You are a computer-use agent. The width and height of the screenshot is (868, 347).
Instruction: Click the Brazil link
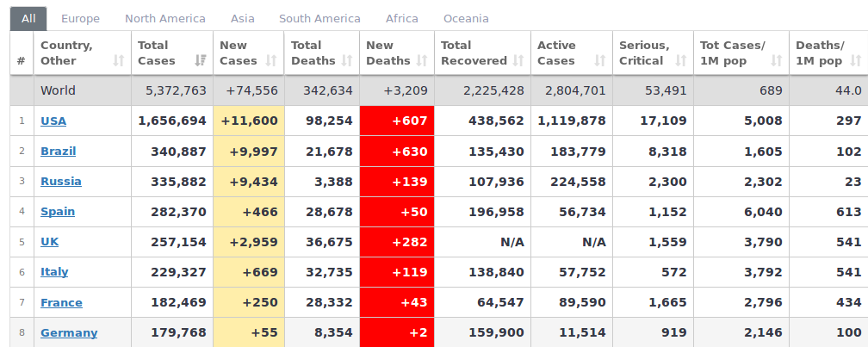coord(58,152)
